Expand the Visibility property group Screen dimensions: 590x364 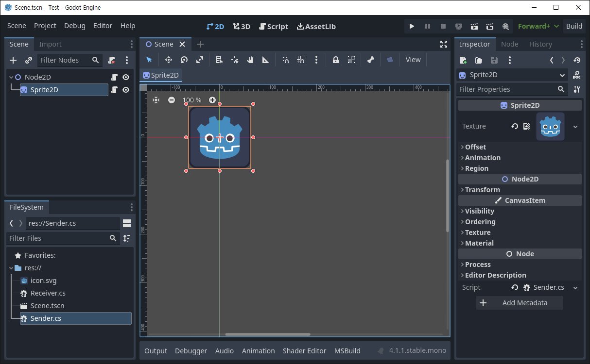479,211
